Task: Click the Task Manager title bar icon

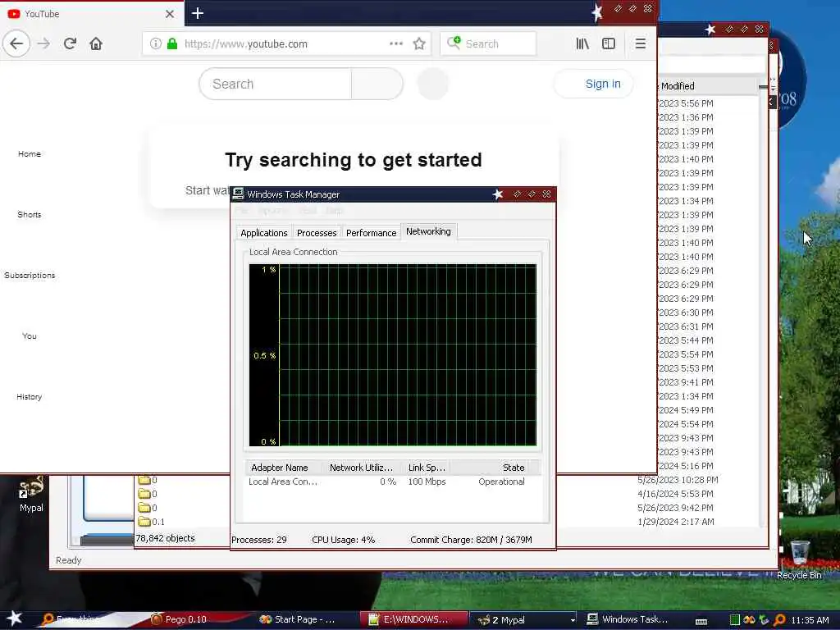Action: click(238, 194)
